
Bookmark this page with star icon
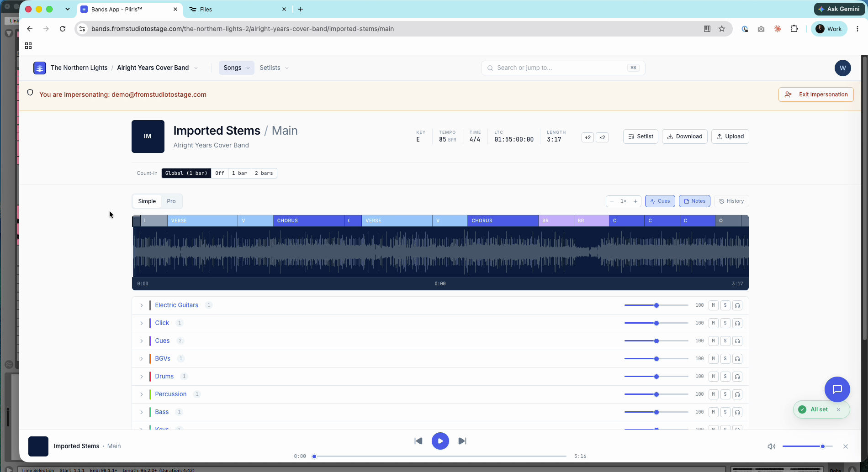click(722, 29)
